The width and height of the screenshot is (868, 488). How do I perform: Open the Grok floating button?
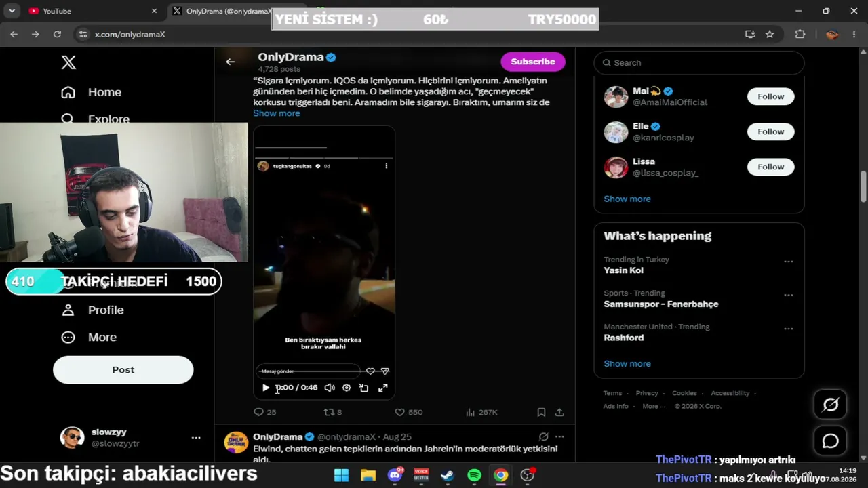(831, 405)
